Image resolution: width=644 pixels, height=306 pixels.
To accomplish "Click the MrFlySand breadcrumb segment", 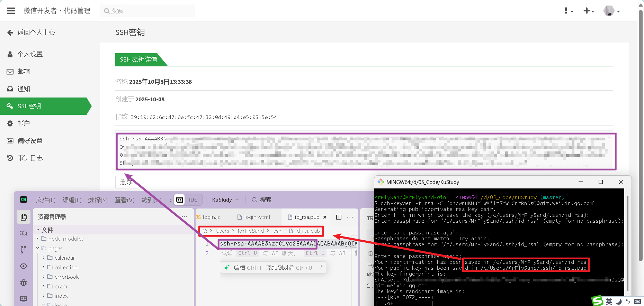I will click(251, 231).
